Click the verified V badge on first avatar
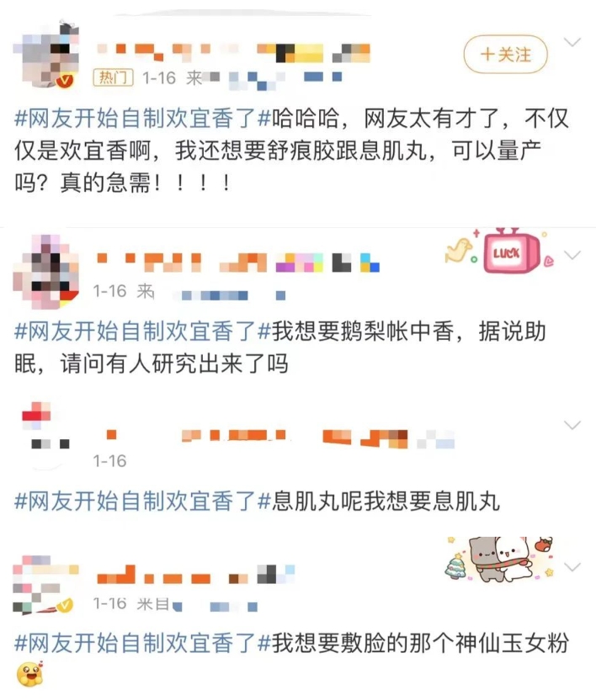Viewport: 596px width, 700px height. pyautogui.click(x=65, y=80)
